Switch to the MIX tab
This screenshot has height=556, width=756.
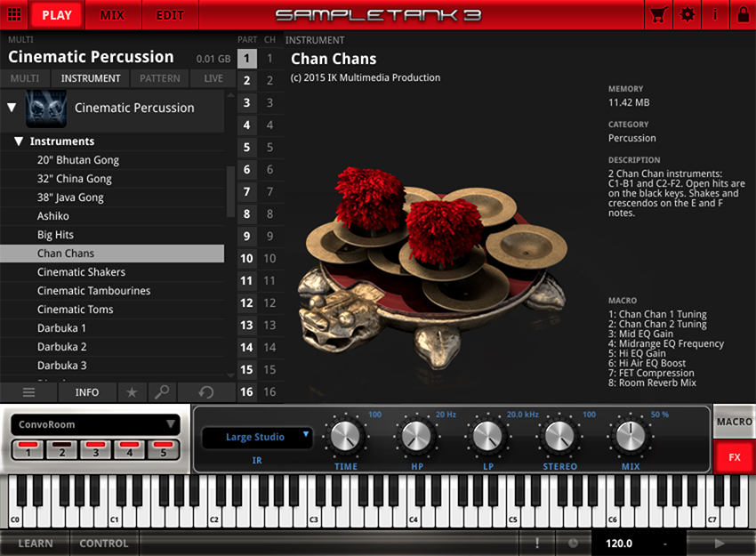[112, 15]
